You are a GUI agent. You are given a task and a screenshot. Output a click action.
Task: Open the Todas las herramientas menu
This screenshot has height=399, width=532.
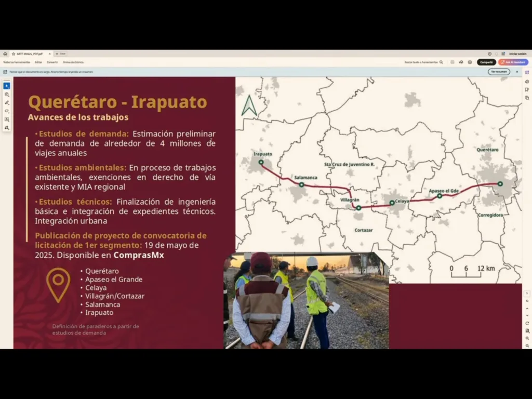17,62
